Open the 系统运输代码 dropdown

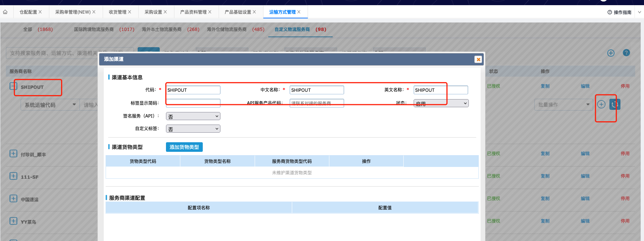coord(50,105)
